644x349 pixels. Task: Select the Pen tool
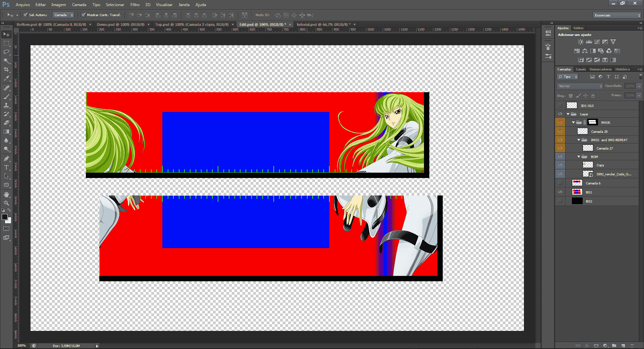(6, 159)
